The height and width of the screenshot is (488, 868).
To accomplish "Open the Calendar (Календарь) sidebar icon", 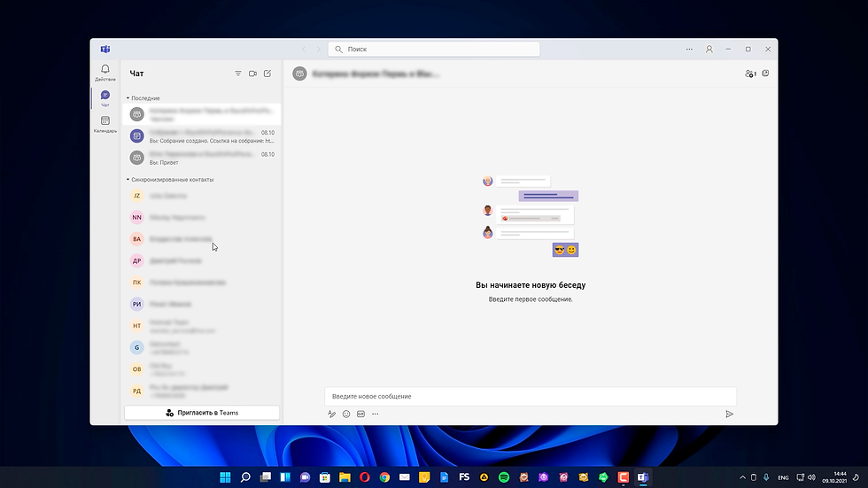I will tap(105, 124).
